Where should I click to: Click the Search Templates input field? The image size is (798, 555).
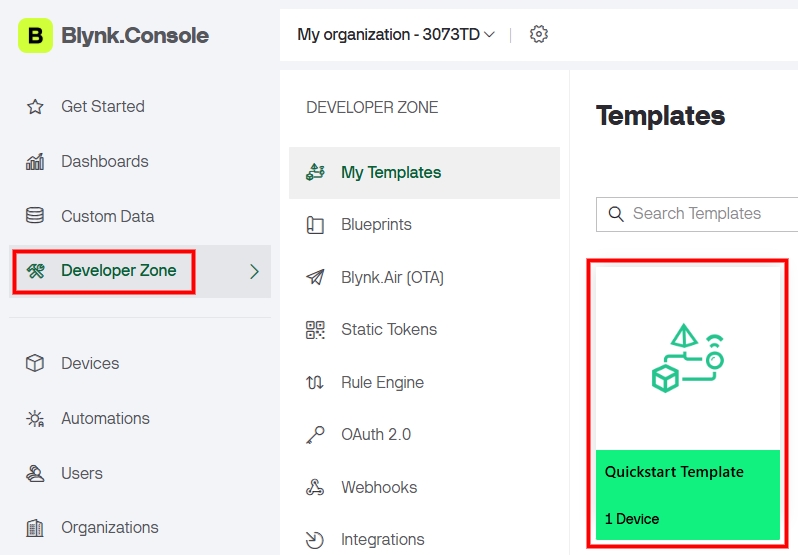710,214
